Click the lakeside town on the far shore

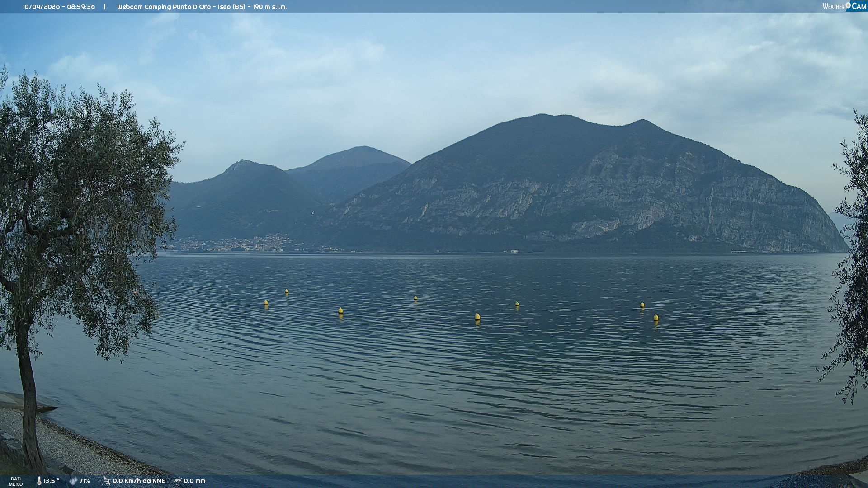(244, 244)
